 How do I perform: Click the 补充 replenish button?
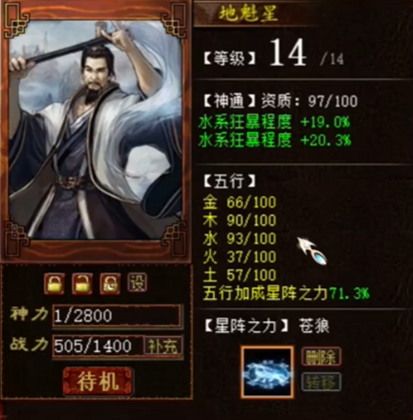tap(163, 346)
